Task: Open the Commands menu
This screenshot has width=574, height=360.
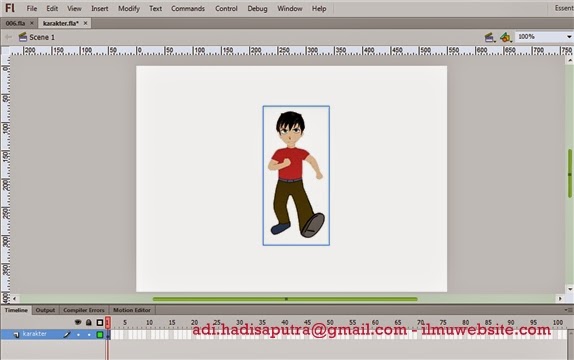Action: 188,8
